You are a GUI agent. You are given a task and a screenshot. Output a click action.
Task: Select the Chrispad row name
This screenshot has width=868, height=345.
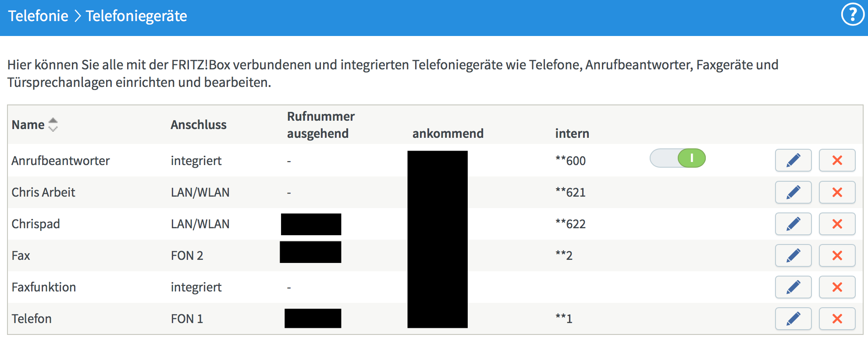click(36, 224)
